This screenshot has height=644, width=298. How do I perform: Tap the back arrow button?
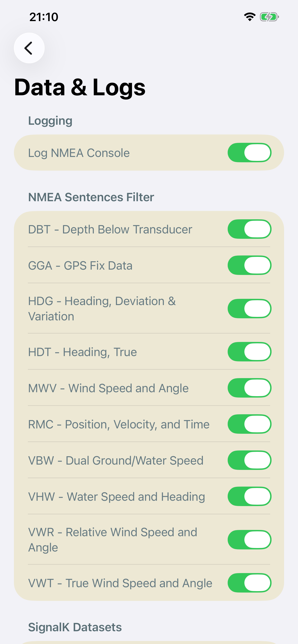[29, 48]
